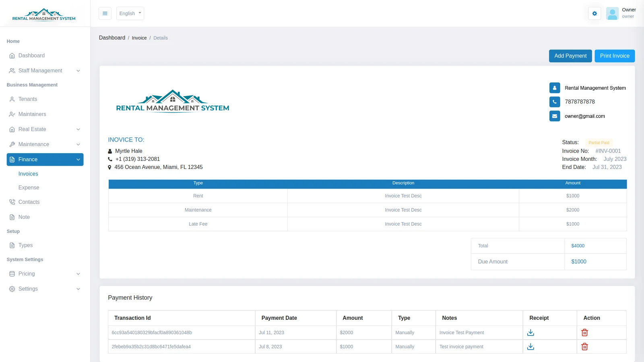
Task: Delete the Jul 8, 2023 payment
Action: click(584, 346)
